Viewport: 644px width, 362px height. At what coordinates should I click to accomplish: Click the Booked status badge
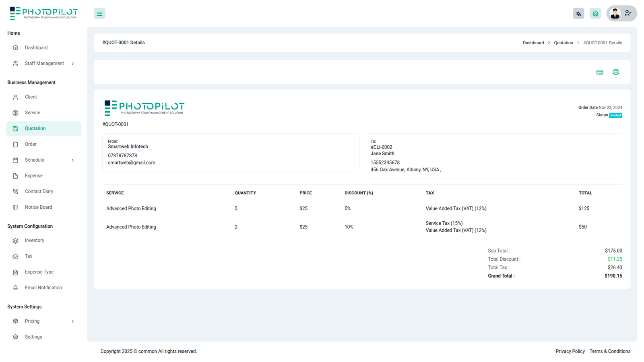615,115
